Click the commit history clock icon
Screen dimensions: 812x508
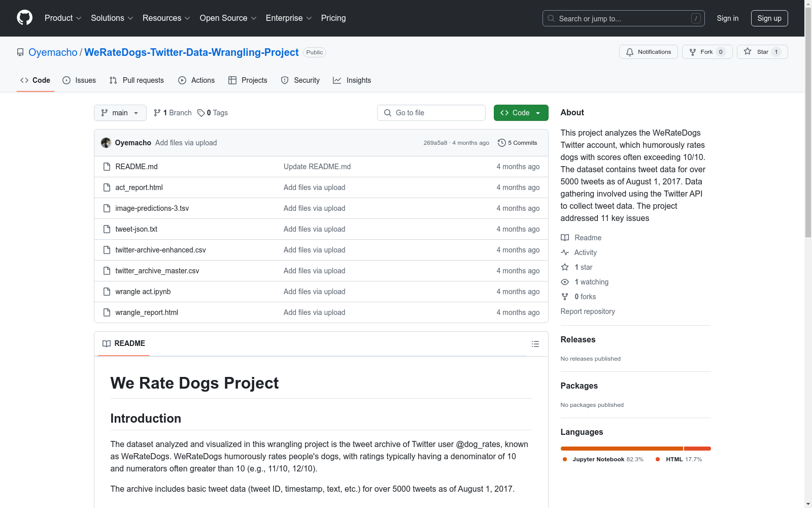(502, 143)
